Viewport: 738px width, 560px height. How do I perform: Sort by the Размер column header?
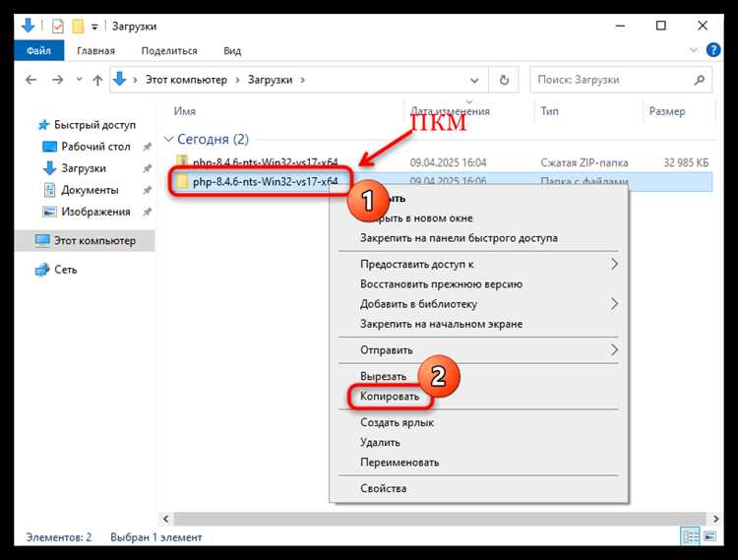click(x=667, y=111)
